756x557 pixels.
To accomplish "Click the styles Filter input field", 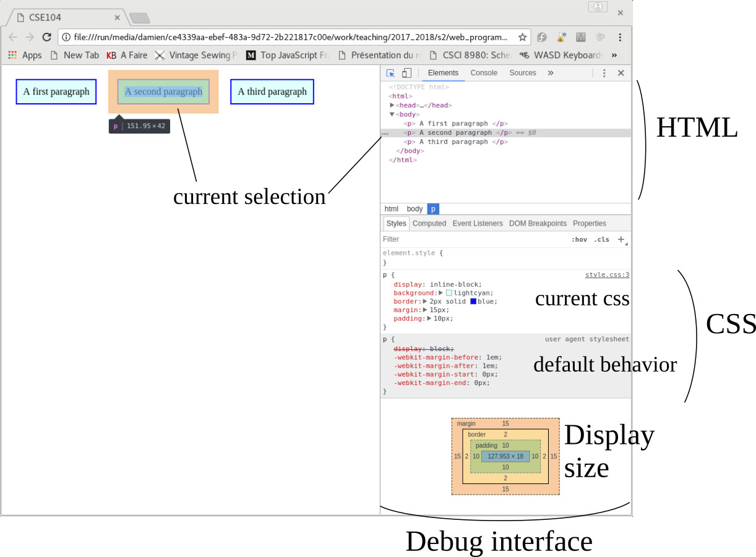I will click(x=473, y=239).
